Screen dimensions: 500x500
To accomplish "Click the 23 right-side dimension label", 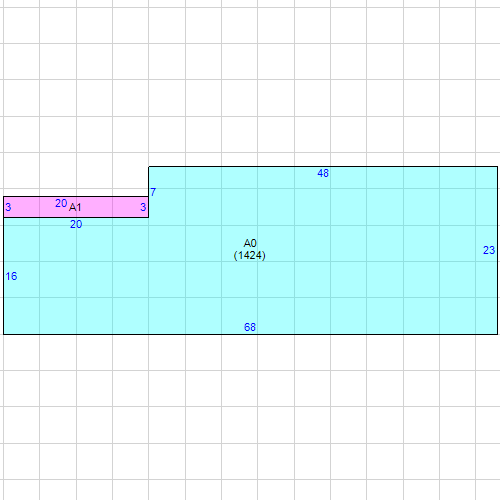I will 489,250.
